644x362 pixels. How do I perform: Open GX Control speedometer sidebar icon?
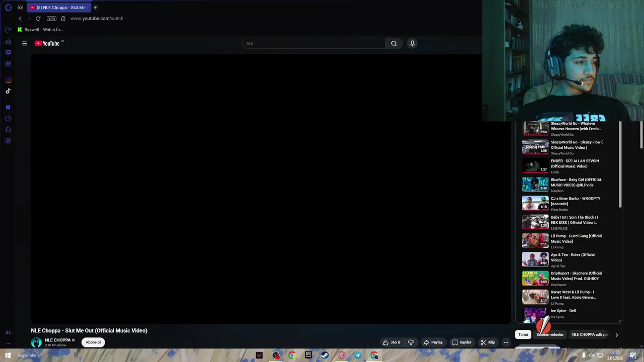[8, 30]
